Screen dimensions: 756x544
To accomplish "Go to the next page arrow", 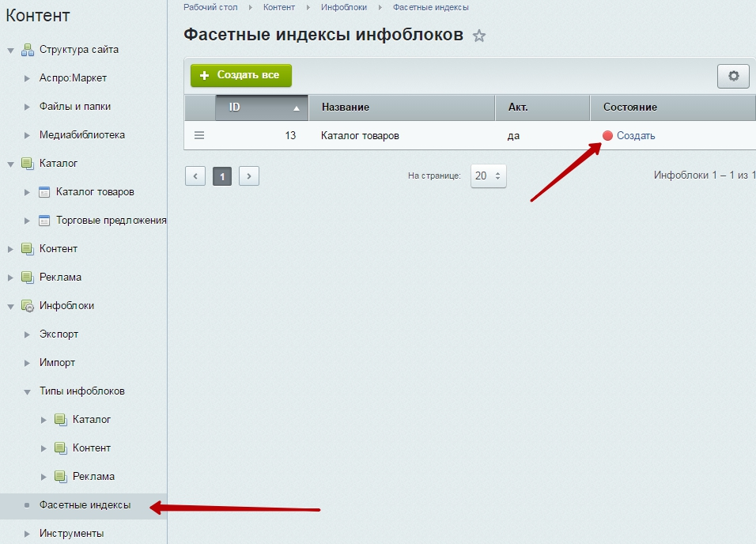I will [x=249, y=176].
